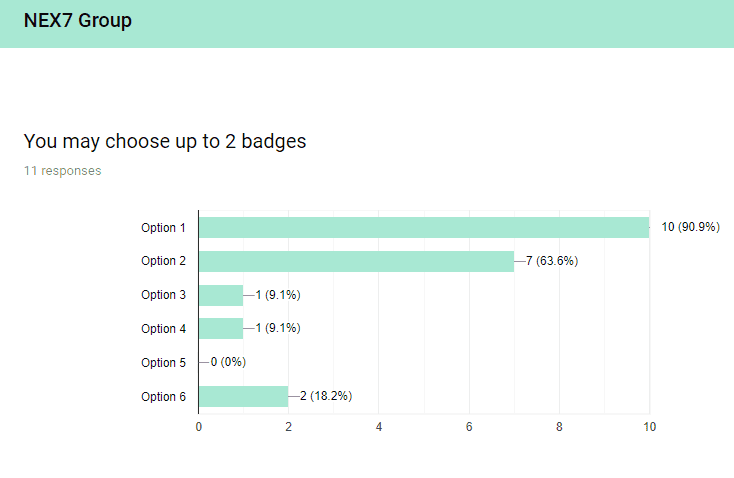Click the Option 5 axis label
This screenshot has width=734, height=478.
[x=163, y=363]
